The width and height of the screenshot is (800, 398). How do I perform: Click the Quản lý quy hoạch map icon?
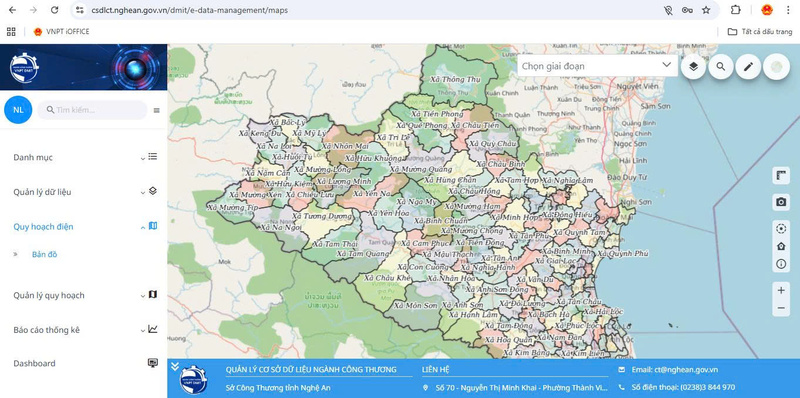click(x=153, y=294)
